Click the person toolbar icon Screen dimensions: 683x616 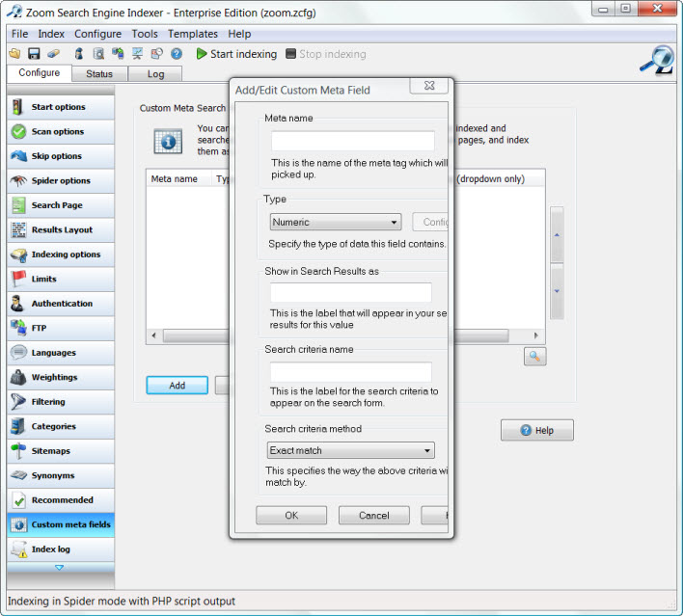click(x=79, y=54)
